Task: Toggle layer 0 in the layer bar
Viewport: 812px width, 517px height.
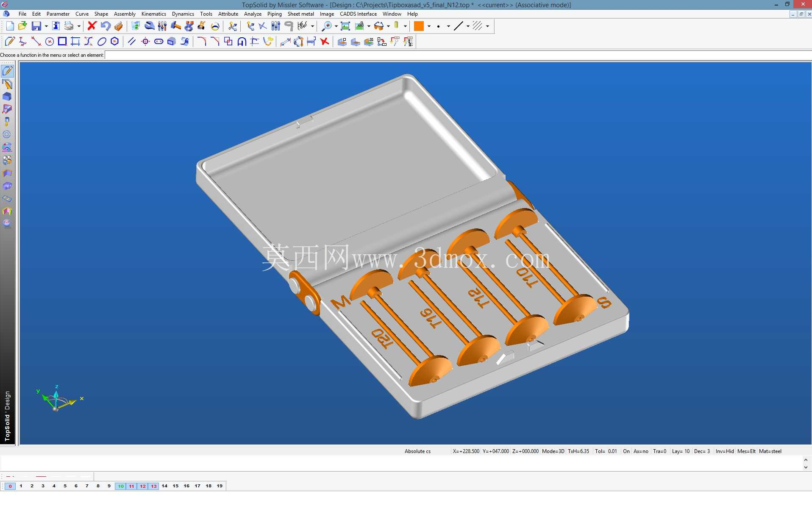Action: coord(10,486)
